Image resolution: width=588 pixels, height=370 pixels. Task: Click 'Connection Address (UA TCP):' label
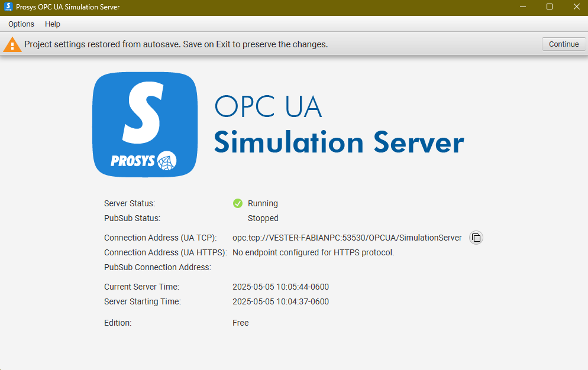pos(160,238)
